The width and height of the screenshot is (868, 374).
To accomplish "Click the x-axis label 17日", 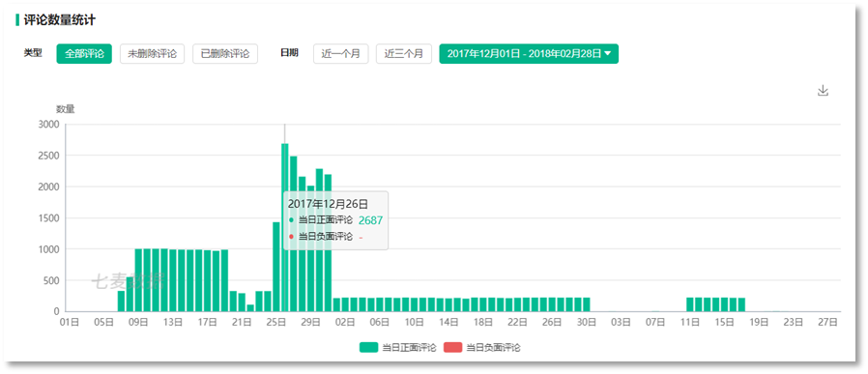I will coord(208,322).
